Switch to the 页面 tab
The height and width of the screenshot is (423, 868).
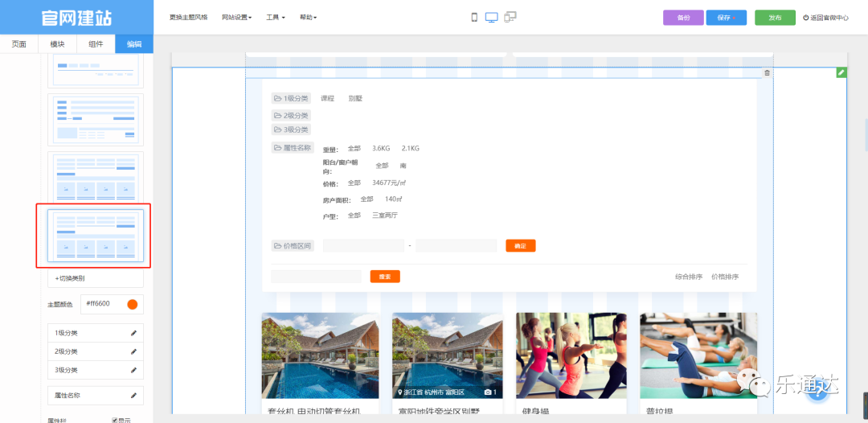(x=18, y=44)
